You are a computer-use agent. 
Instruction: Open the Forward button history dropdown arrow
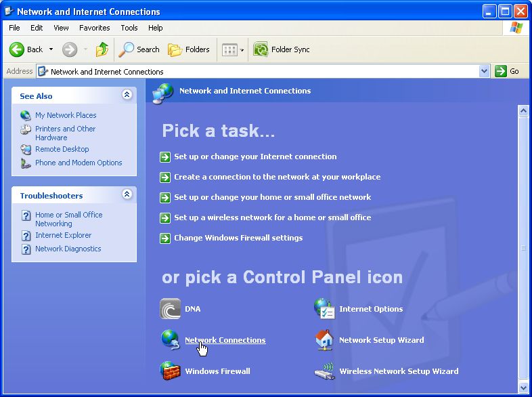pyautogui.click(x=85, y=49)
